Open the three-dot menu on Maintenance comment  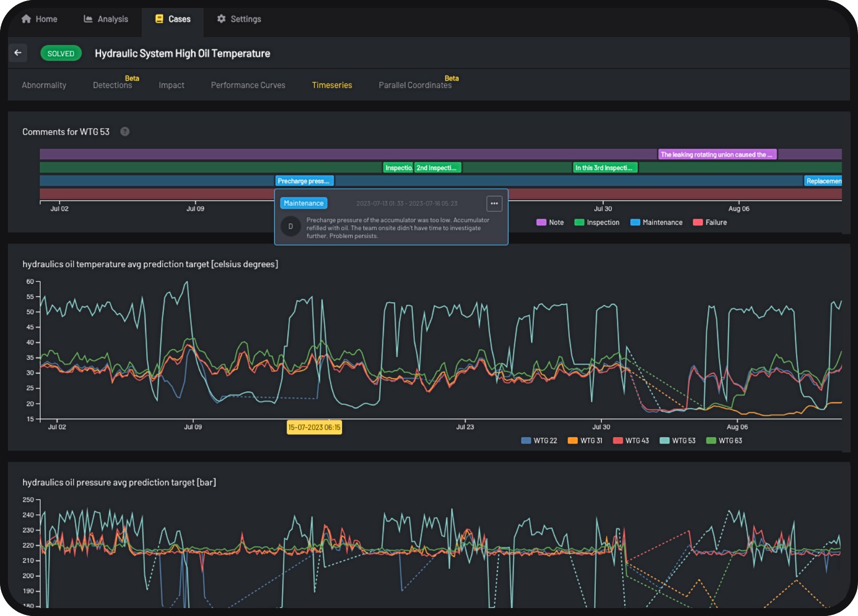tap(494, 203)
